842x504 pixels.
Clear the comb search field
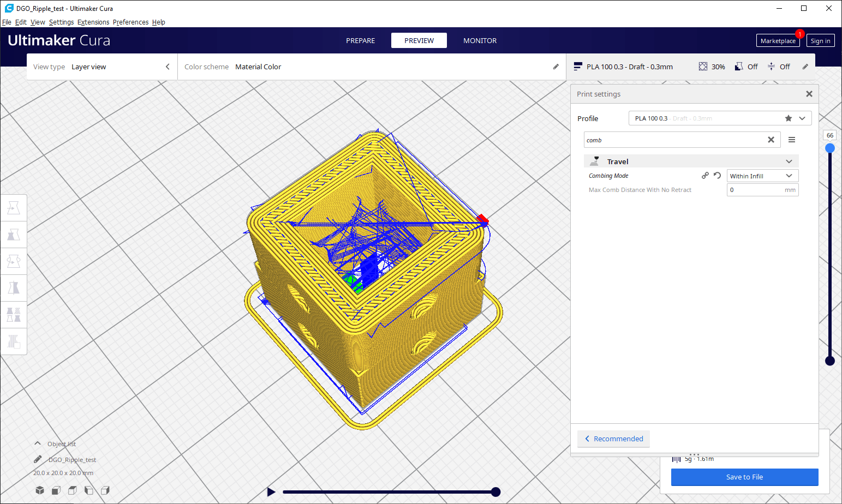click(x=771, y=140)
